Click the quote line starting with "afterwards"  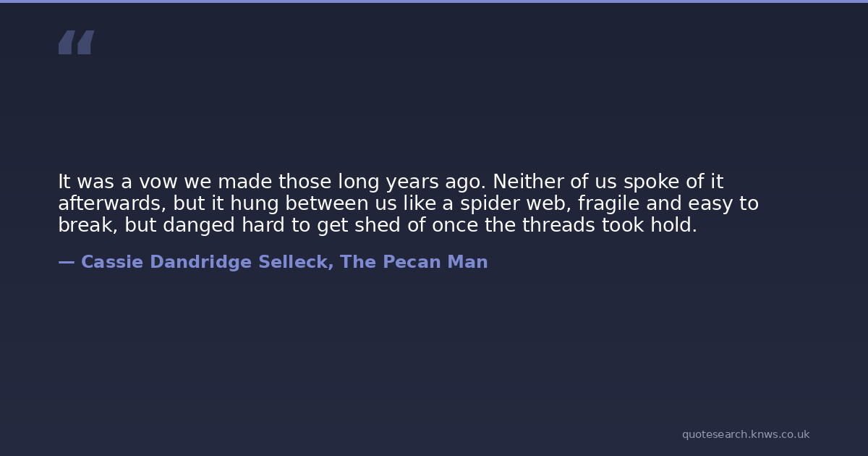(408, 204)
